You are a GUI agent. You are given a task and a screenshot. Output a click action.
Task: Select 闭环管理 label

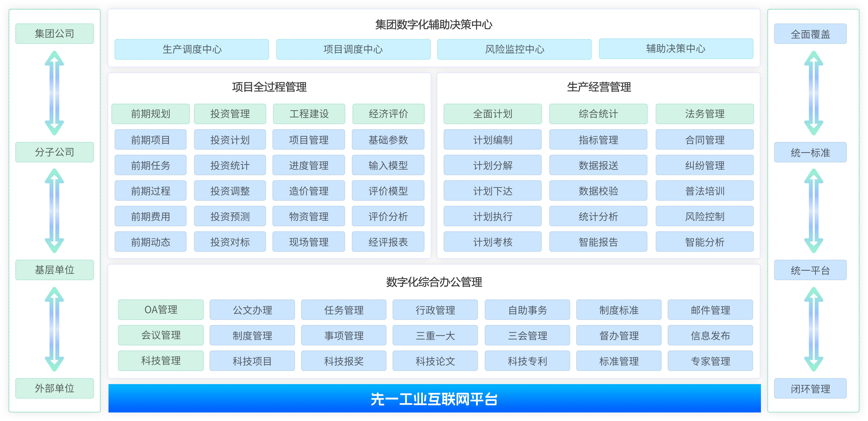pyautogui.click(x=810, y=389)
